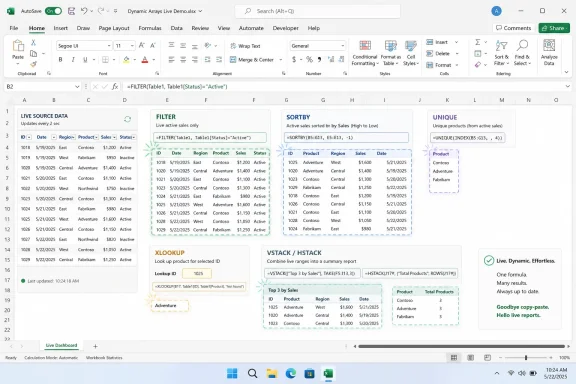Viewport: 576px width, 384px height.
Task: Click the AutoSum sigma icon
Action: (478, 42)
